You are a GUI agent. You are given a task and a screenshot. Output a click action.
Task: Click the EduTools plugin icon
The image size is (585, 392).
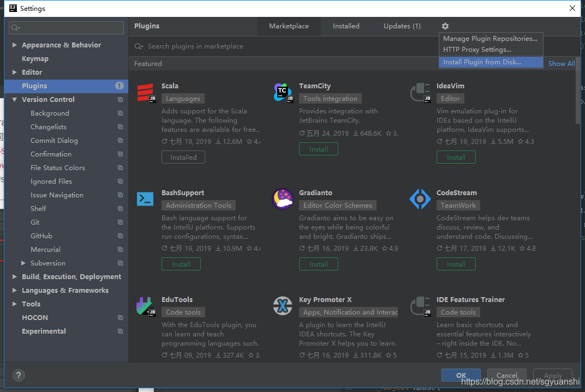(x=145, y=305)
